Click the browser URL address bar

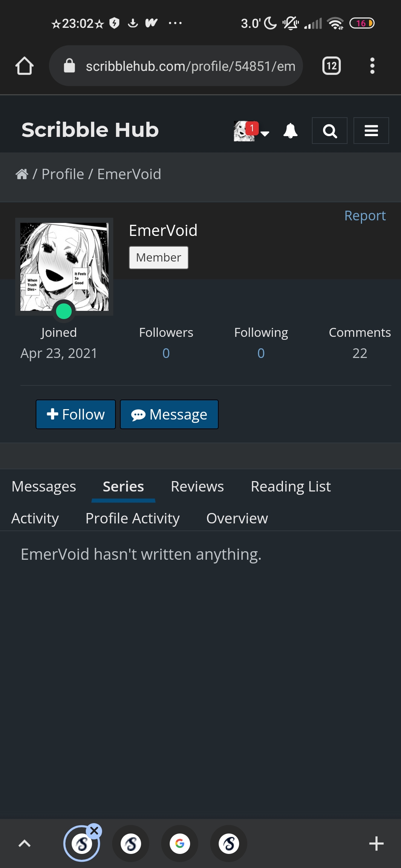(x=176, y=66)
